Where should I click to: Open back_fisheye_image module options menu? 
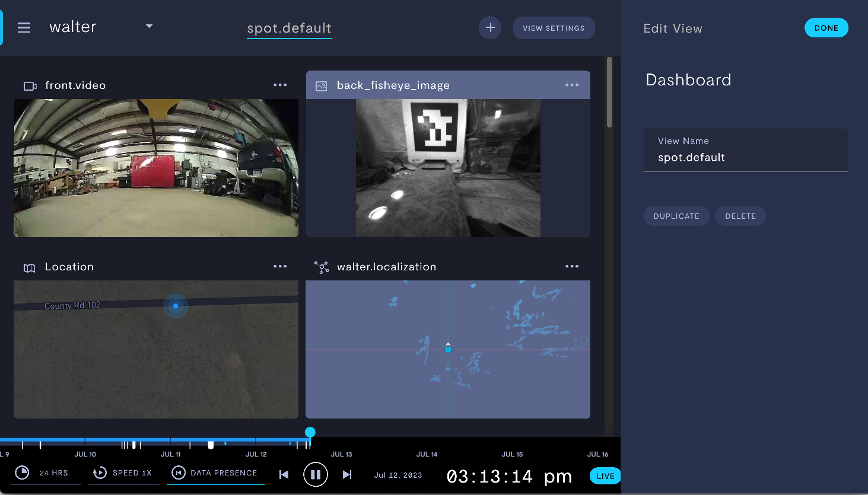[572, 85]
